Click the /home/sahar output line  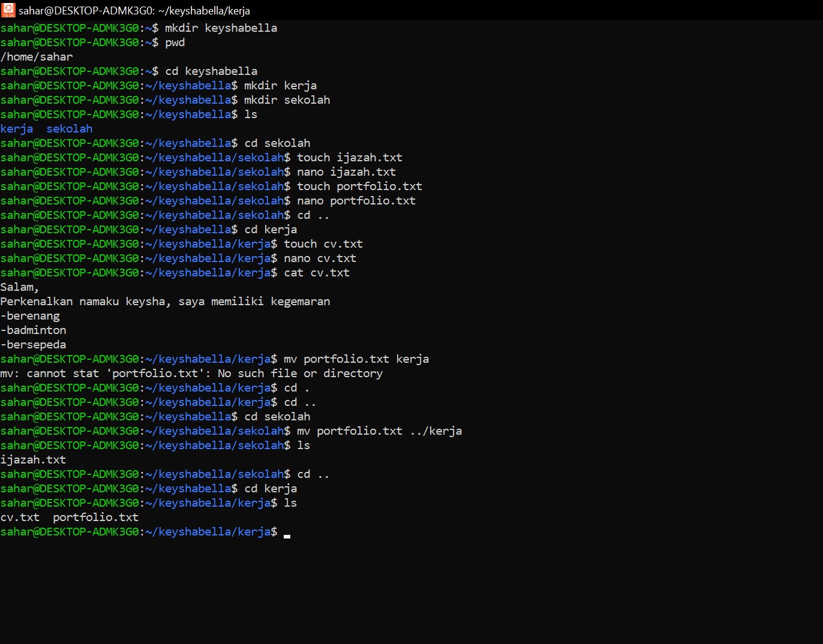[x=37, y=56]
